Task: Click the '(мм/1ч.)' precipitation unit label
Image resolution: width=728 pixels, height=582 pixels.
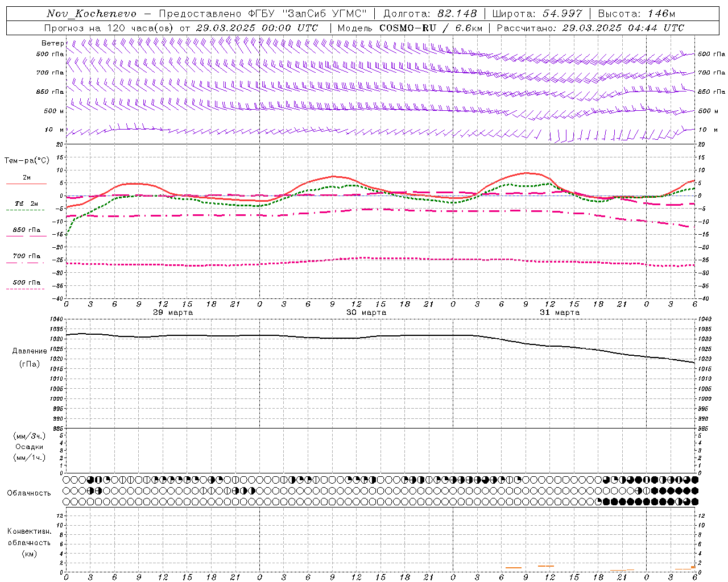Action: pos(29,458)
